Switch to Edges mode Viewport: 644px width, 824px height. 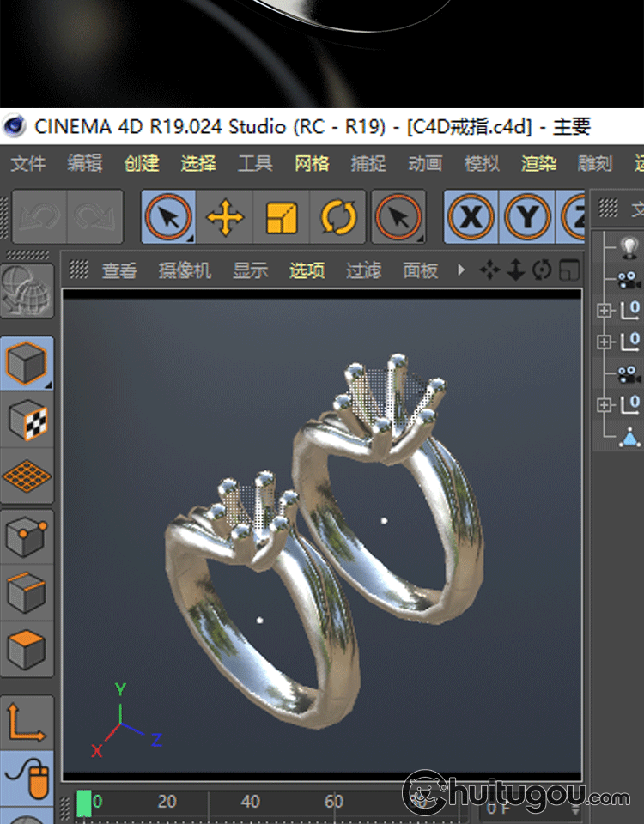27,593
